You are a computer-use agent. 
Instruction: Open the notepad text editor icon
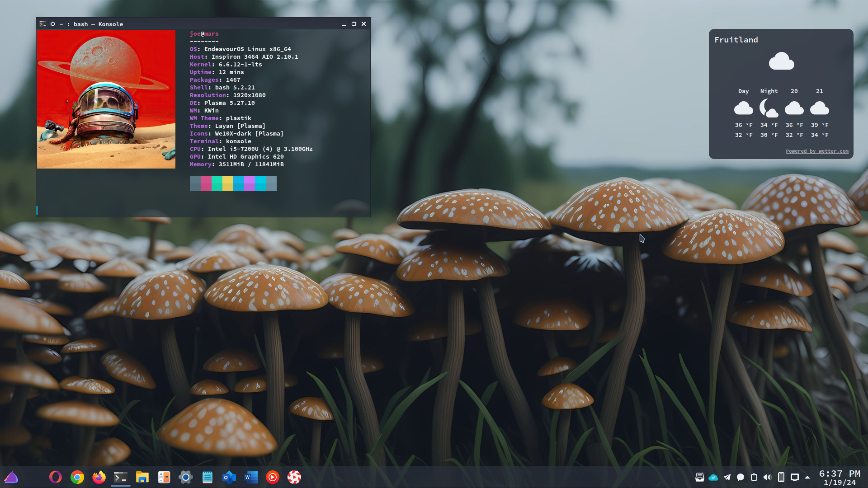pos(208,477)
